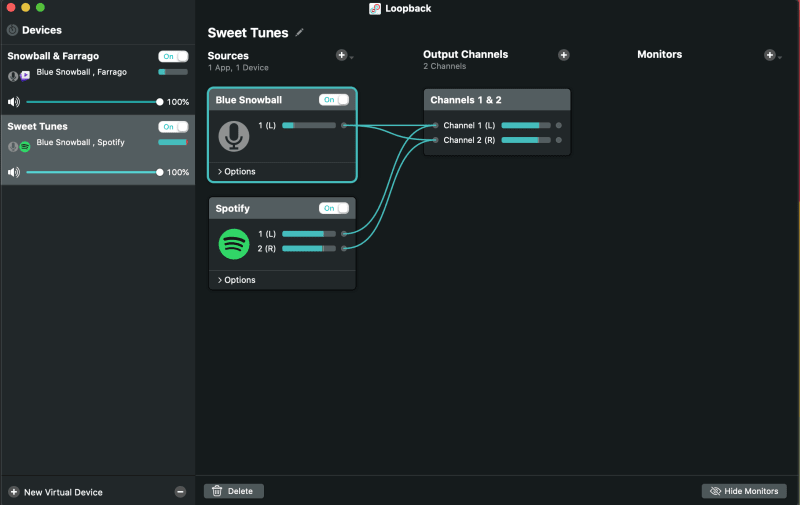Add a new source with the Sources plus
The width and height of the screenshot is (800, 505).
pos(341,55)
